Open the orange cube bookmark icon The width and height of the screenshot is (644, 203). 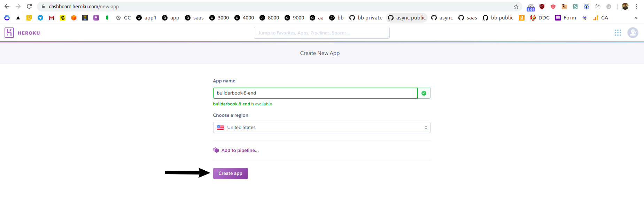tap(74, 18)
